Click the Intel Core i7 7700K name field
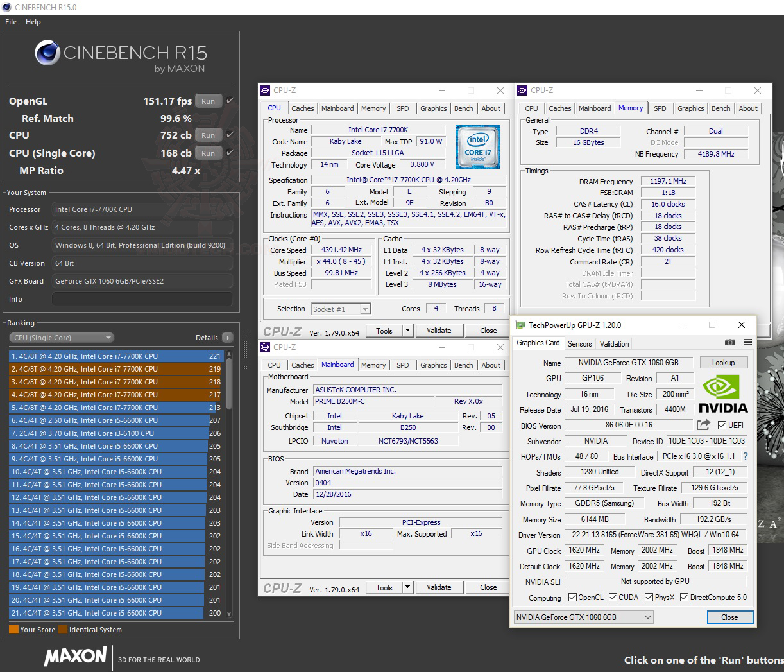Screen dimensions: 784x672 point(378,130)
